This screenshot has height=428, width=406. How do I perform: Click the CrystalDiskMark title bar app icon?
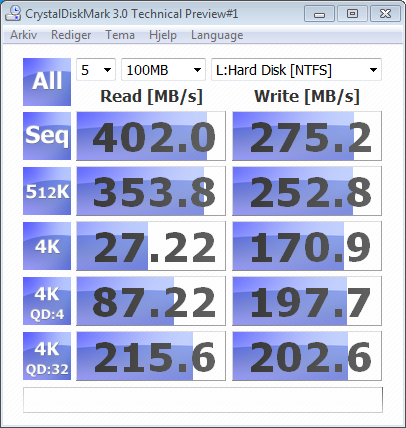pos(13,14)
